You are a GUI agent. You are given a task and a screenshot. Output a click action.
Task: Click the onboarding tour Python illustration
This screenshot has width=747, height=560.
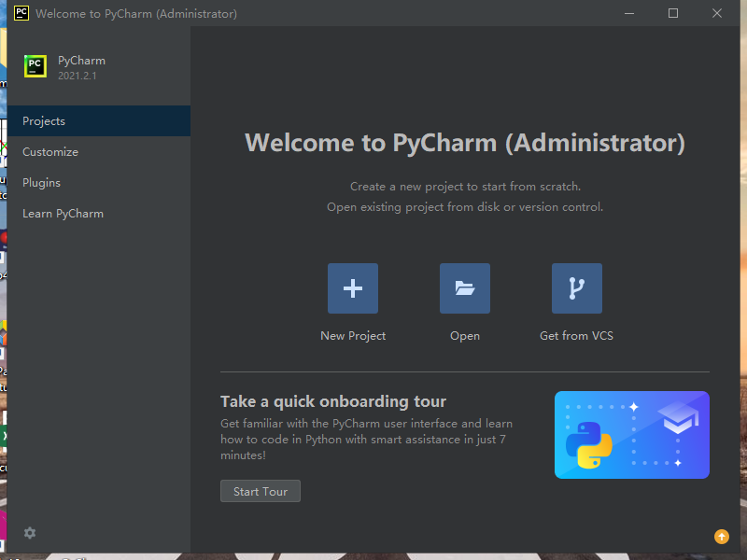point(632,435)
